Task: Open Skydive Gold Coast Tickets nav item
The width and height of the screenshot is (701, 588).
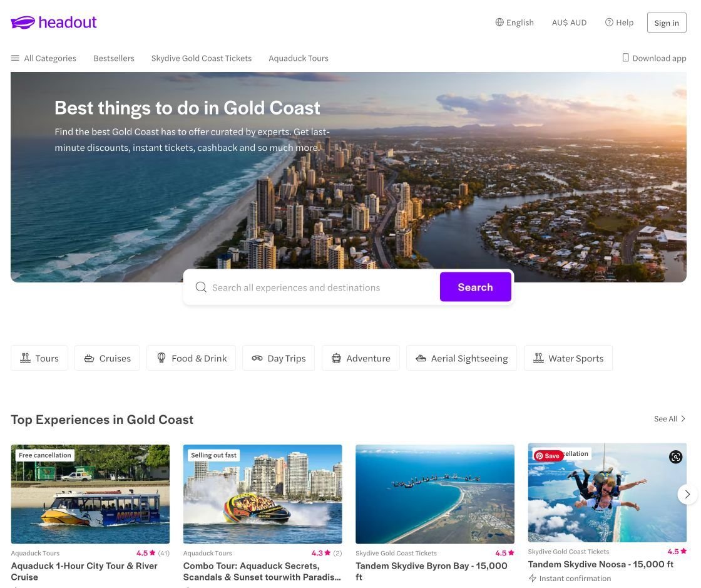Action: tap(201, 58)
